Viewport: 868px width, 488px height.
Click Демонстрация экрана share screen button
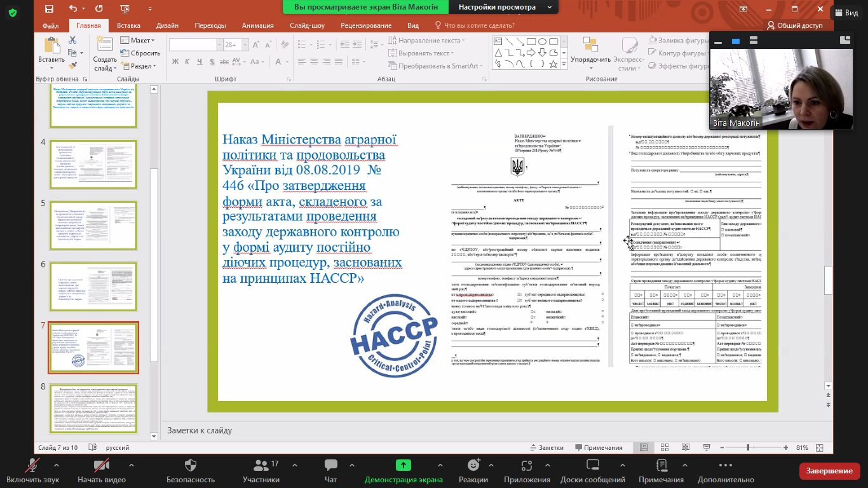pos(403,471)
